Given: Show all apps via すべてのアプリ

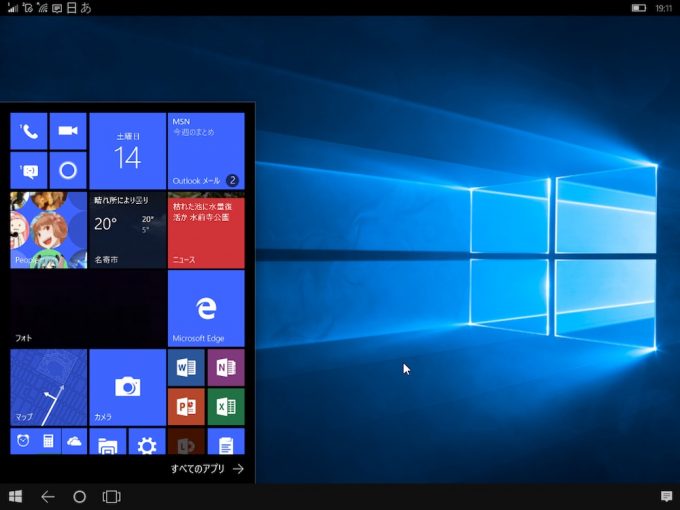Looking at the screenshot, I should coord(207,469).
